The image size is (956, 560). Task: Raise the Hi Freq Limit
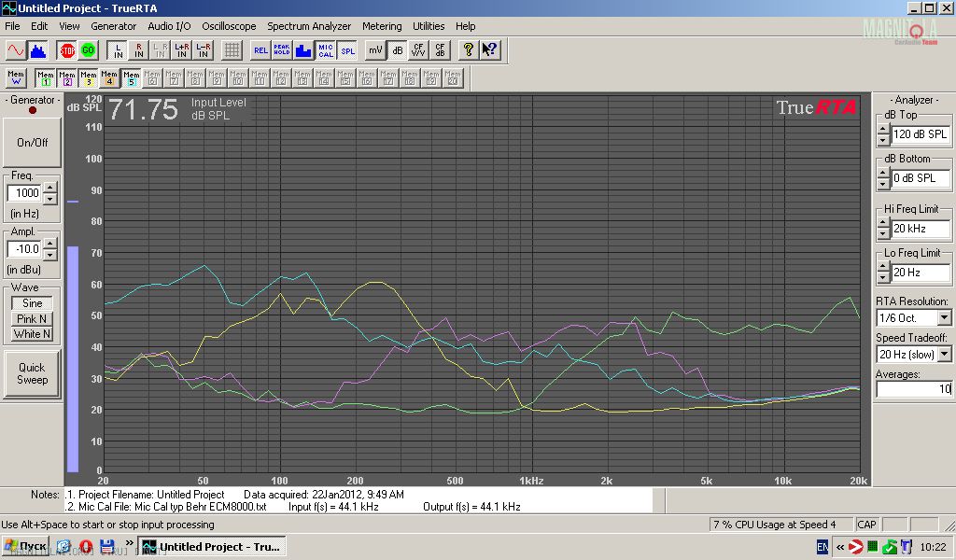(883, 224)
